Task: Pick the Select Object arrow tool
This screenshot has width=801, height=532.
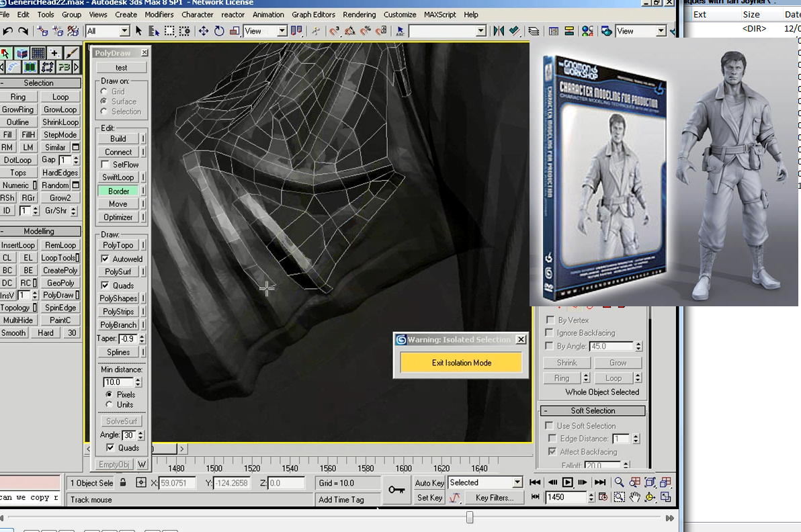Action: [138, 31]
